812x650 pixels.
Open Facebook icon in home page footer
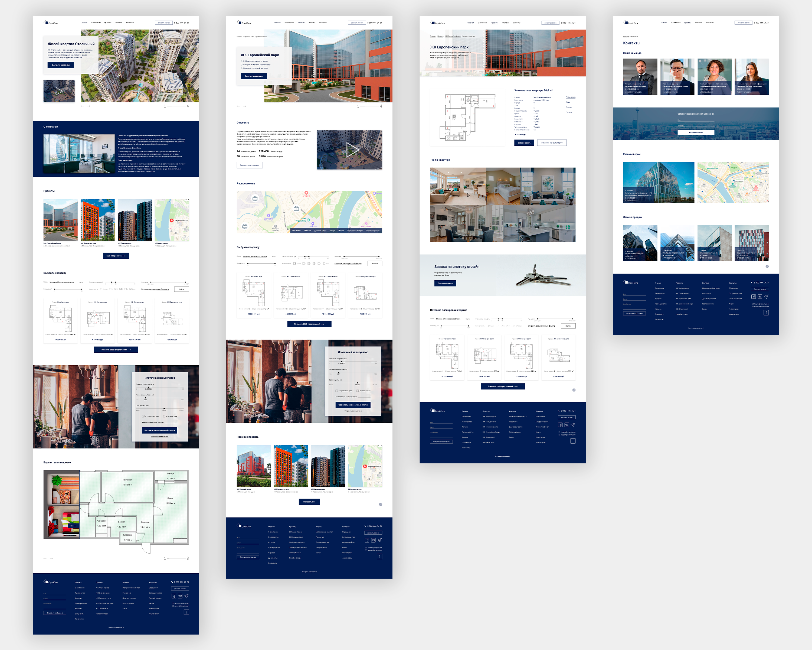(x=173, y=596)
